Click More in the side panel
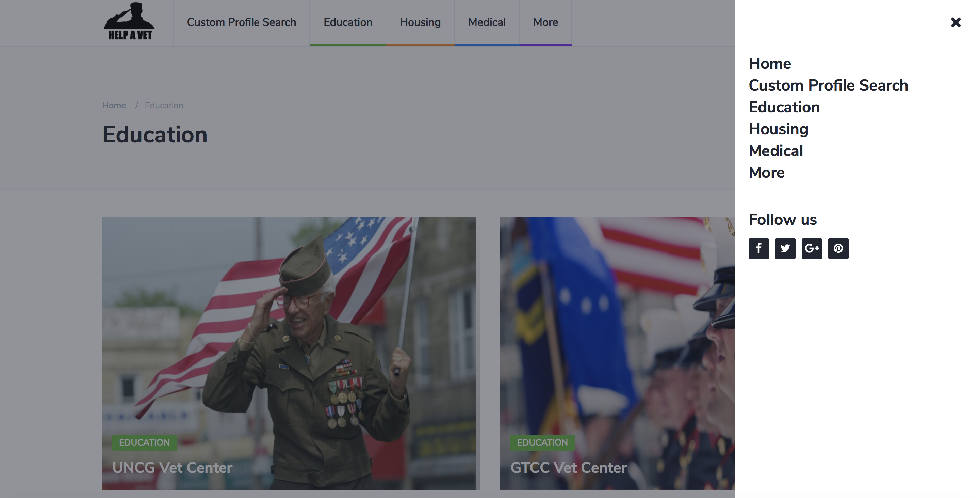The height and width of the screenshot is (498, 980). click(x=766, y=173)
